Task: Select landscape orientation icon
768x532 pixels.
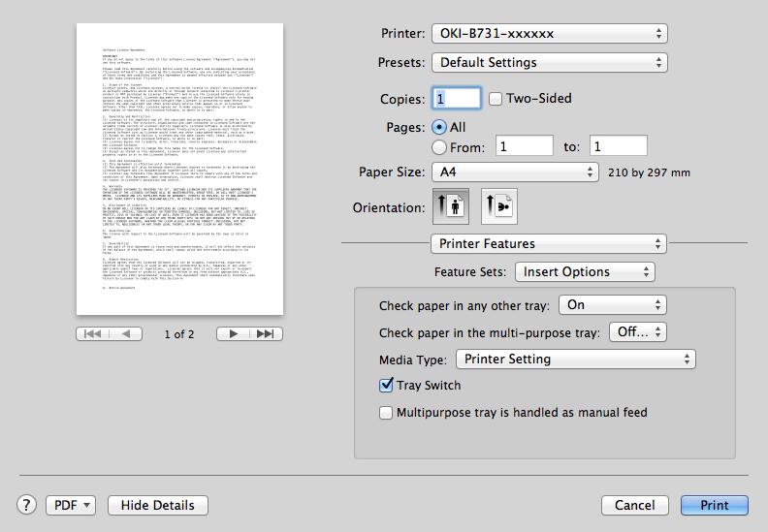Action: coord(499,206)
